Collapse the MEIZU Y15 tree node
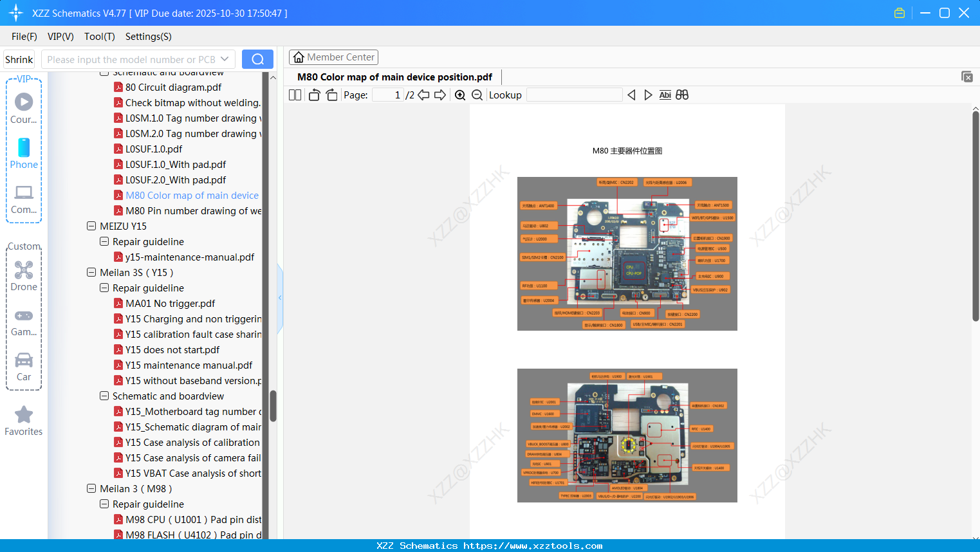 click(91, 226)
